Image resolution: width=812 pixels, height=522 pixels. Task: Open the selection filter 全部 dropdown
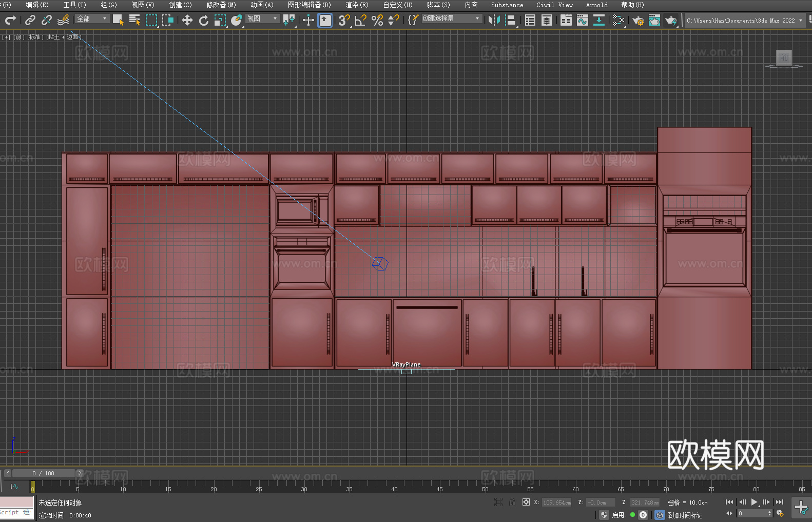point(92,18)
